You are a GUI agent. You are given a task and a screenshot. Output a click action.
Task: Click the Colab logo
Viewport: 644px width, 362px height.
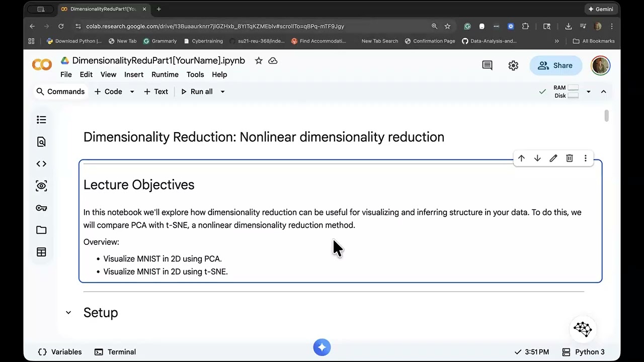point(42,65)
